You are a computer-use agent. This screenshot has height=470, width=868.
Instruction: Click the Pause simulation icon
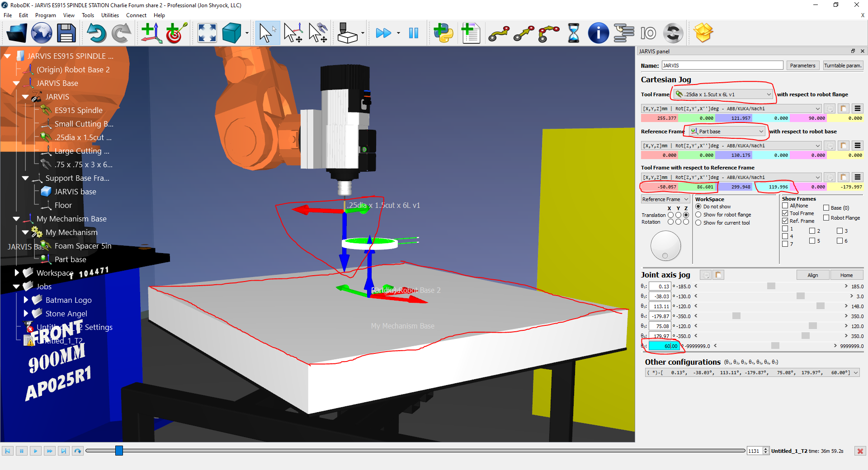[x=413, y=33]
